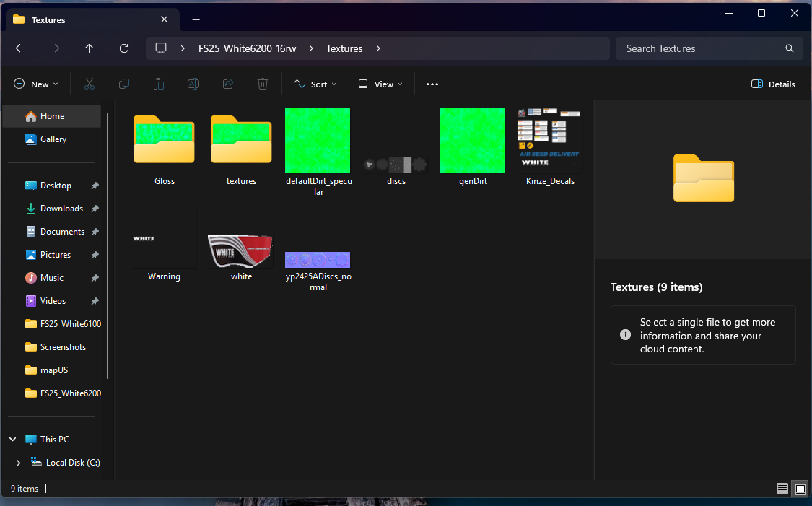Open a new tab with plus button

point(196,19)
